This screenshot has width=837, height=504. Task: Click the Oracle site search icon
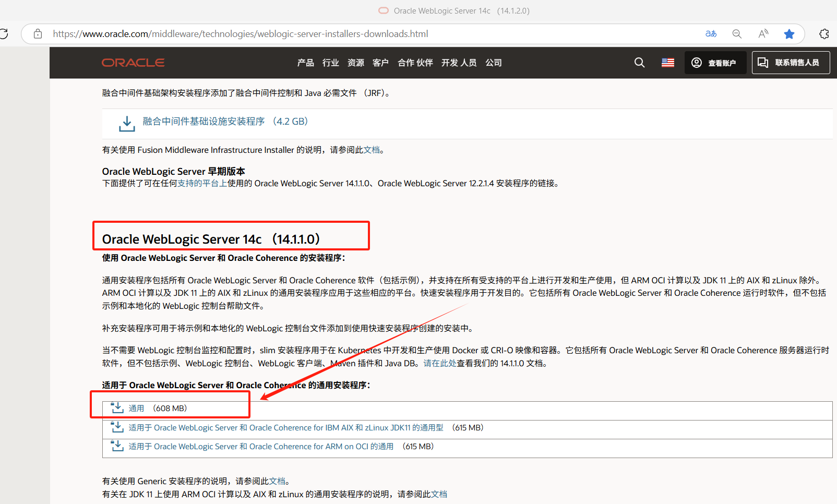point(639,63)
